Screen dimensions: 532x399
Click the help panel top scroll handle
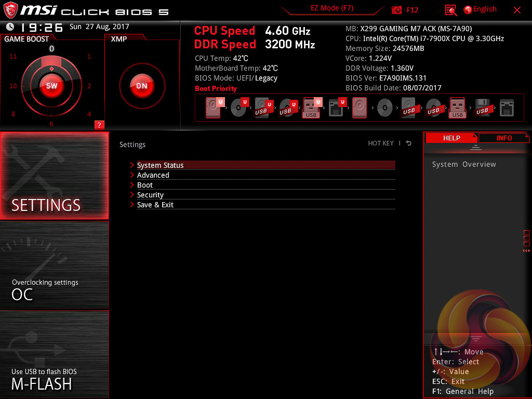tap(476, 147)
